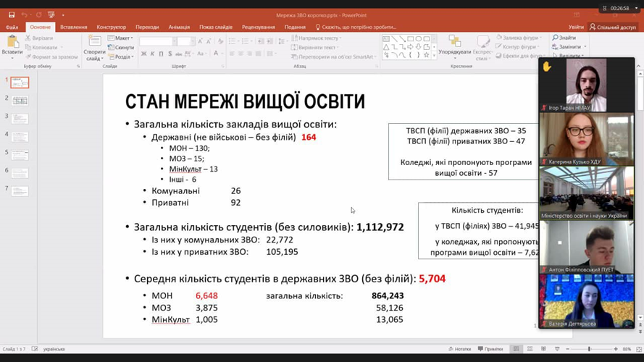The height and width of the screenshot is (362, 644).
Task: Click the Спільний доступ share button
Action: pos(613,27)
